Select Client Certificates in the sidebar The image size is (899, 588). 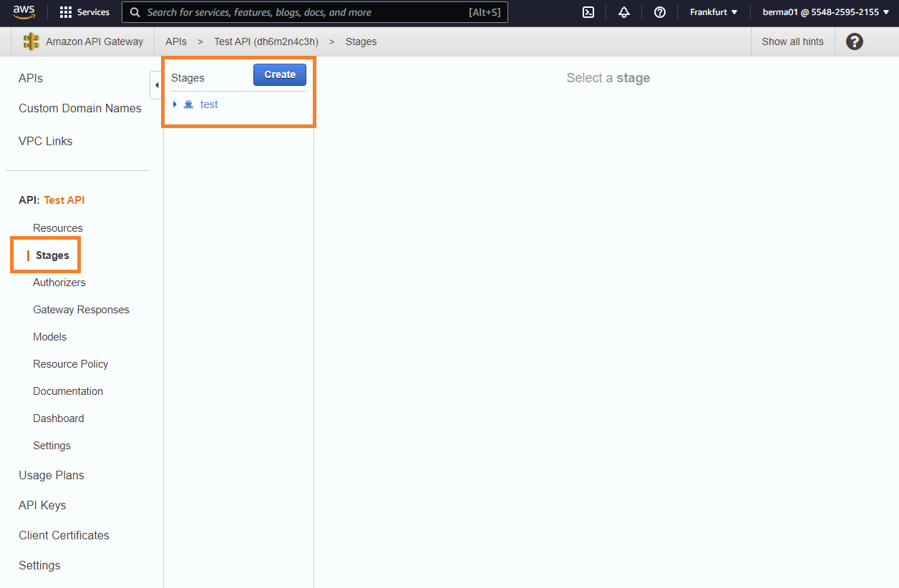coord(64,535)
